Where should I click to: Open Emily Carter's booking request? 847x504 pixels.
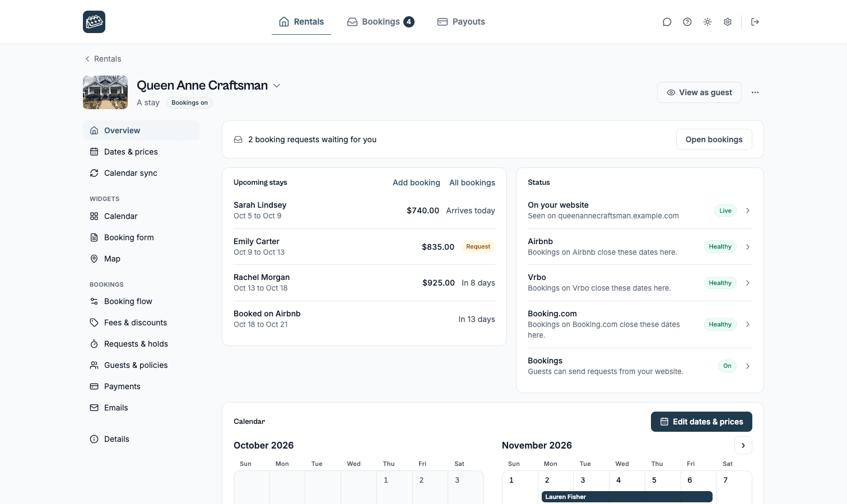click(x=364, y=247)
